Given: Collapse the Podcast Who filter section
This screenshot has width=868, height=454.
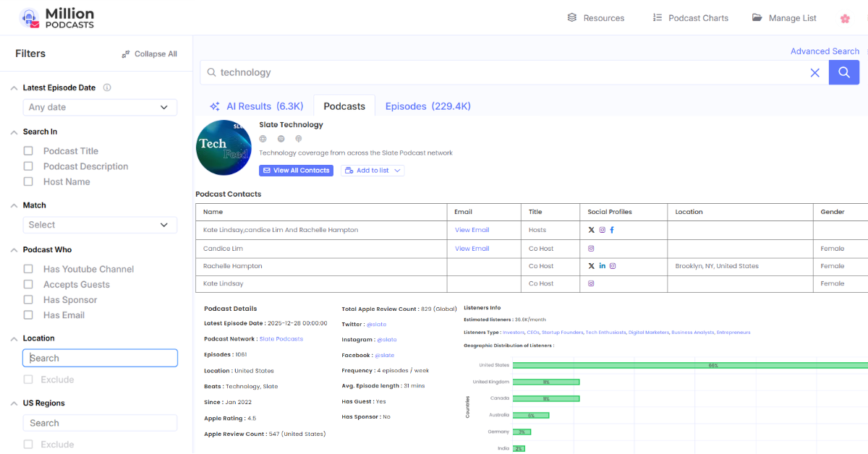Looking at the screenshot, I should pyautogui.click(x=14, y=249).
